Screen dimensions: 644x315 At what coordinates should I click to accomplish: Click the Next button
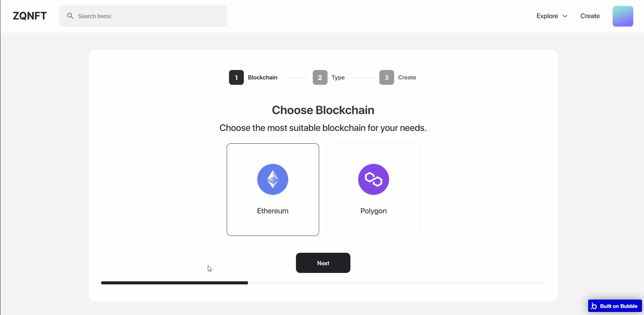click(323, 263)
